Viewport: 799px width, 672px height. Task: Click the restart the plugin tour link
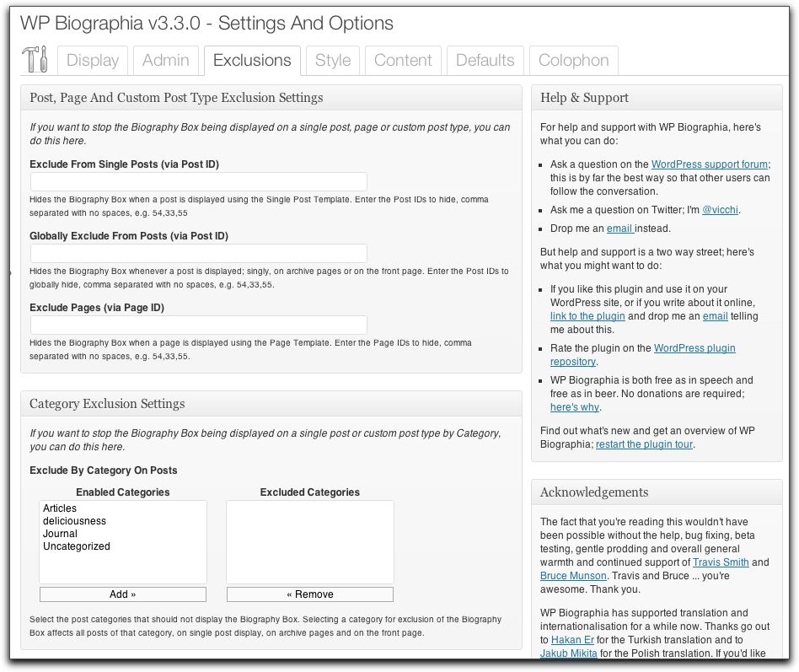(x=645, y=444)
